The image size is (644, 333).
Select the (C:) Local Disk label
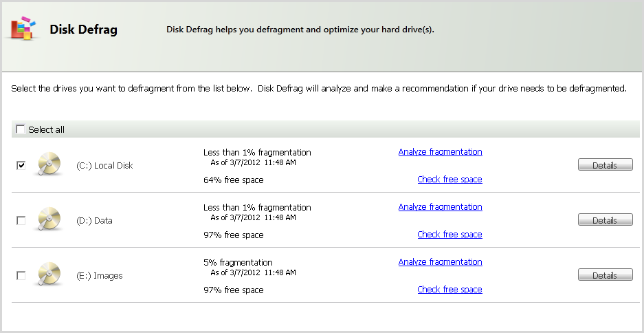[104, 166]
